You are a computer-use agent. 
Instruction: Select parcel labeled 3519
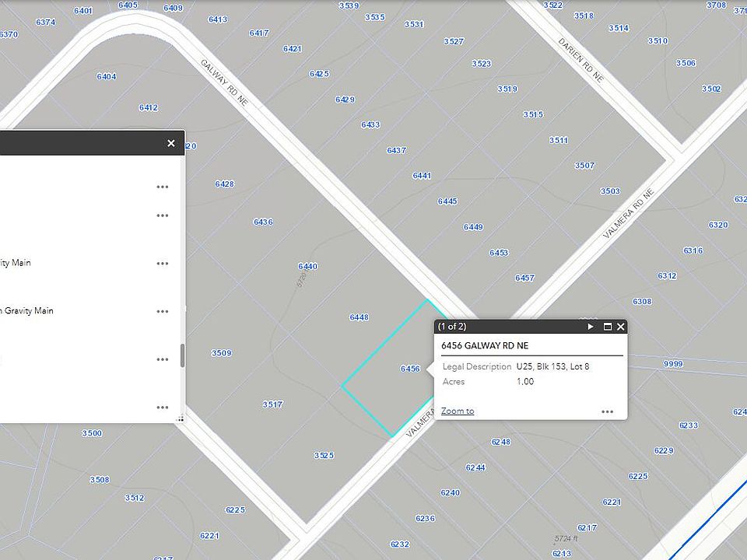tap(507, 89)
